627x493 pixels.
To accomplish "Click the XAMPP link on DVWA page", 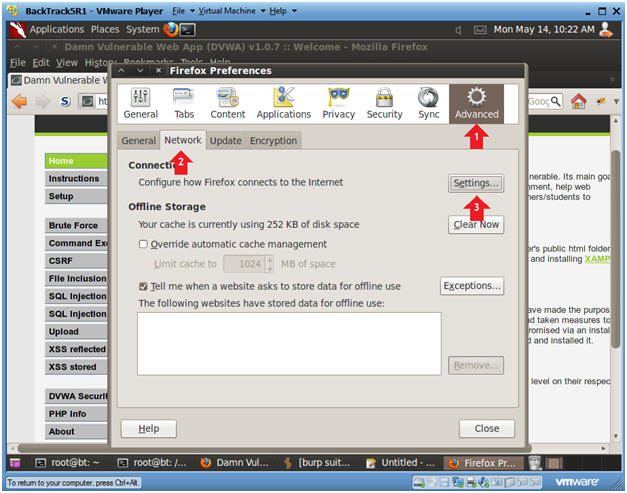I will point(597,259).
